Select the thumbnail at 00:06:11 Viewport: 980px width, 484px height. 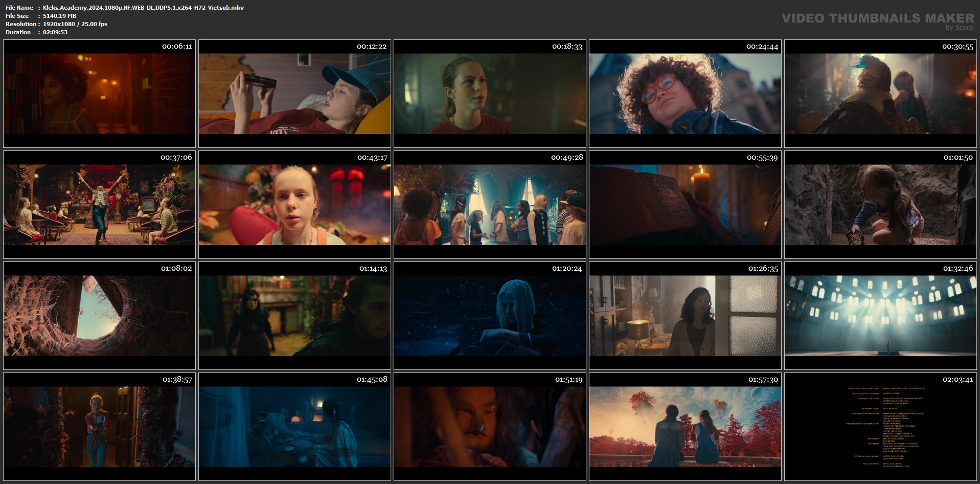coord(99,94)
